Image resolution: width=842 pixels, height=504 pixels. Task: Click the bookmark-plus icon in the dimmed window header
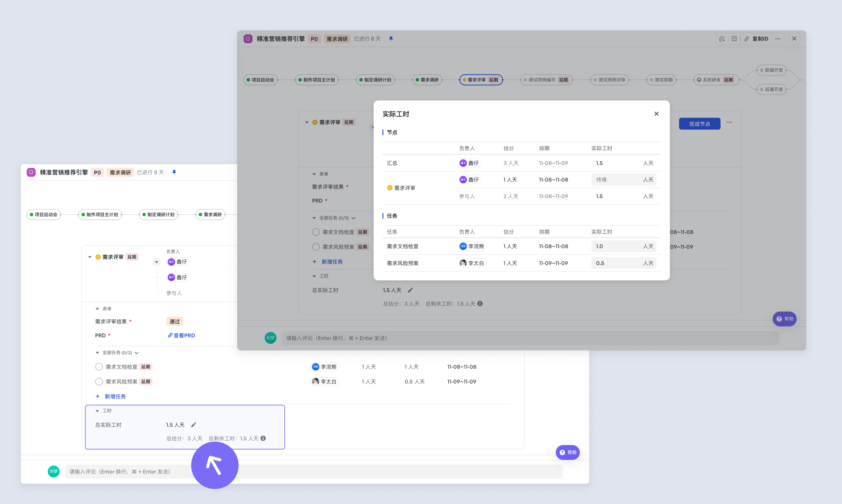pyautogui.click(x=734, y=39)
